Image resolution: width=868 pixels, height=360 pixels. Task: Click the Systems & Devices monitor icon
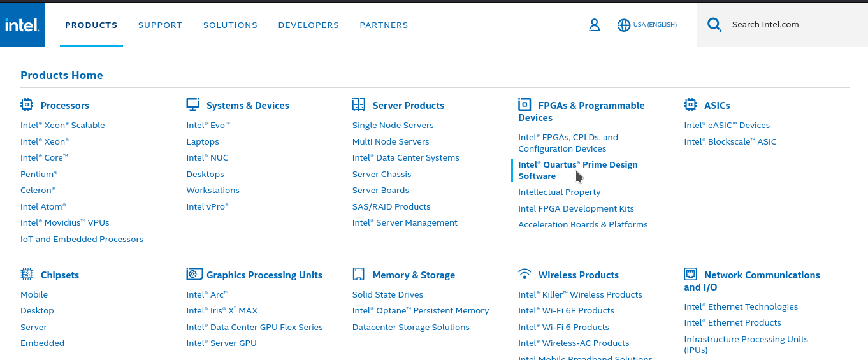point(192,104)
